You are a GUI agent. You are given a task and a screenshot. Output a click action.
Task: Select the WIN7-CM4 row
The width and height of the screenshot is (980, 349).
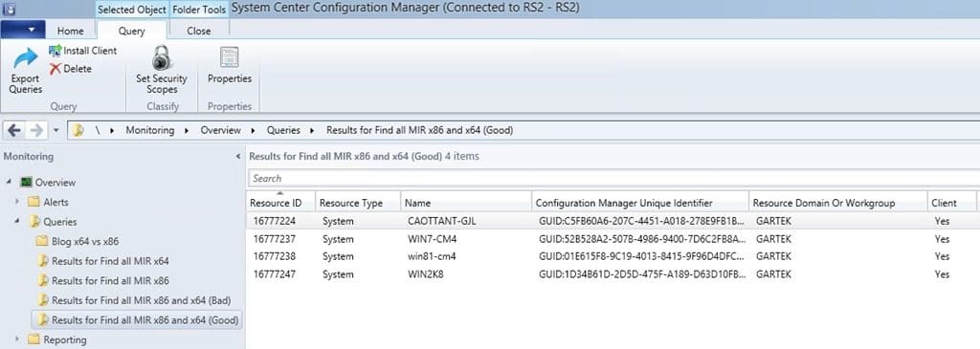[613, 238]
